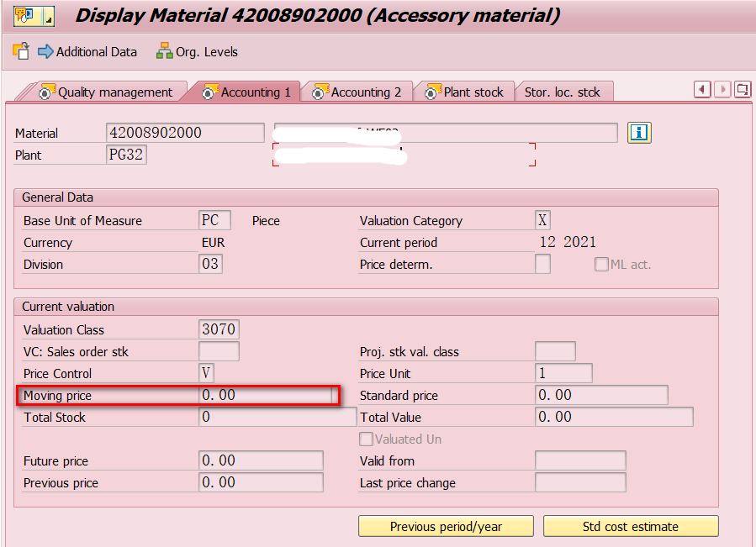The height and width of the screenshot is (547, 756).
Task: Click the Piece unit description text
Action: tap(266, 221)
